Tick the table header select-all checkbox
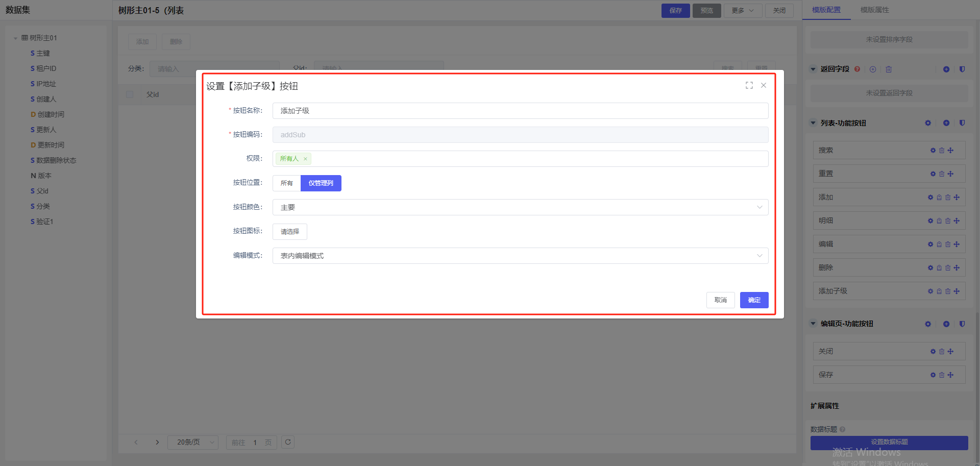 pyautogui.click(x=130, y=94)
